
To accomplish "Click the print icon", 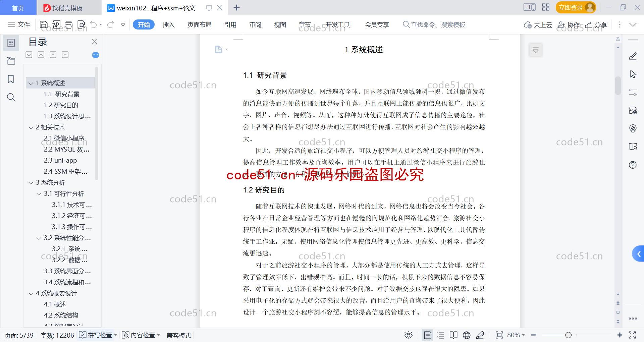I will (x=69, y=24).
